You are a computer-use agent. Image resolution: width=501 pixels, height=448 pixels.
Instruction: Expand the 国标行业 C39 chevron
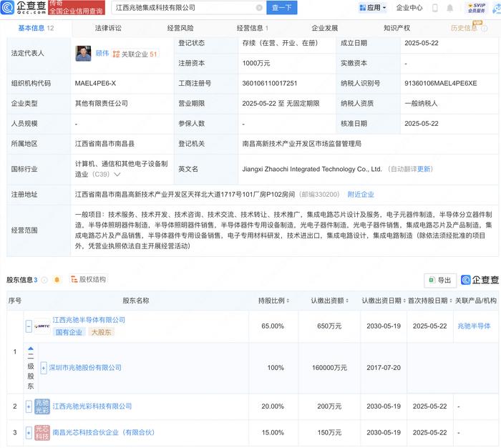[117, 175]
